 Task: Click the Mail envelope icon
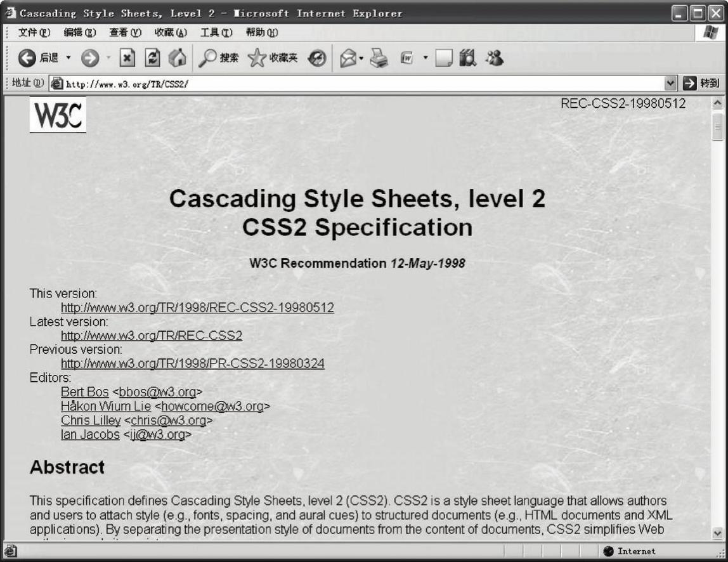coord(348,58)
